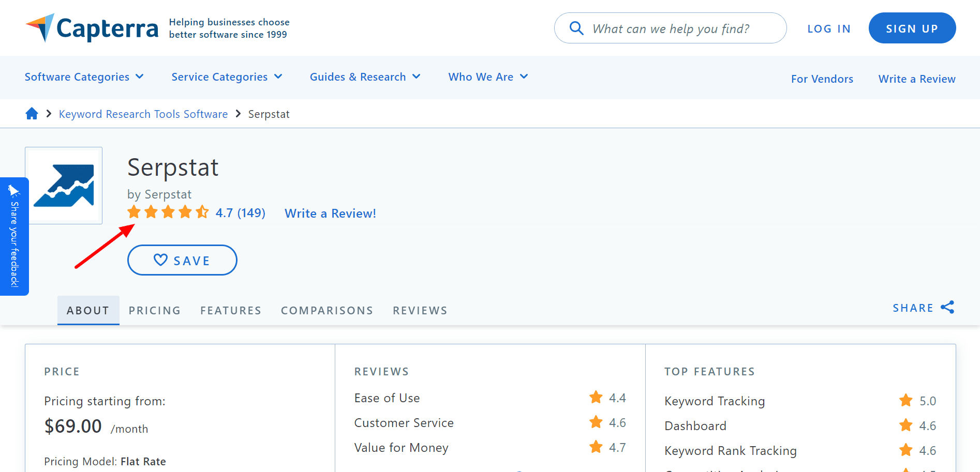The width and height of the screenshot is (980, 472).
Task: Click the Dashboard feature label
Action: coord(695,426)
